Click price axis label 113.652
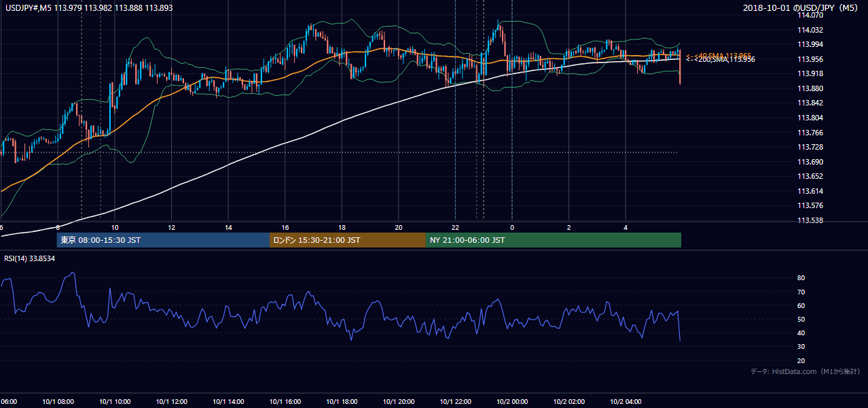Viewport: 868px width, 408px height. [x=810, y=176]
